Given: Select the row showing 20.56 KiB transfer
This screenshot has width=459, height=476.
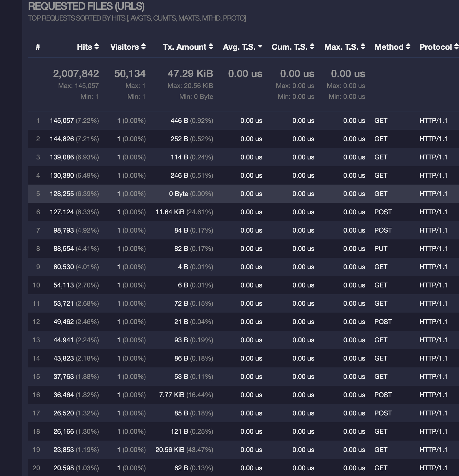Looking at the screenshot, I should coord(229,449).
